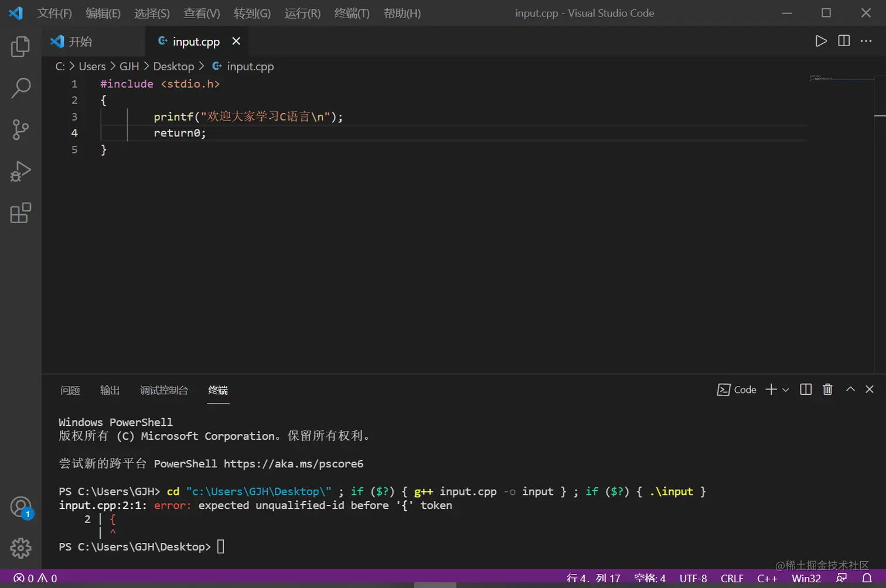
Task: Select Win32 configuration in status bar
Action: [x=806, y=578]
